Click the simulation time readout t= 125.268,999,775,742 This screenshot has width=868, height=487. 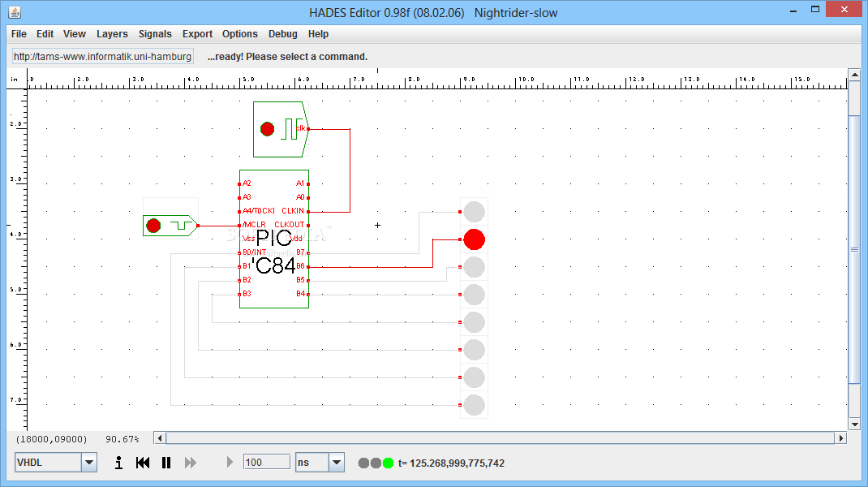coord(451,463)
